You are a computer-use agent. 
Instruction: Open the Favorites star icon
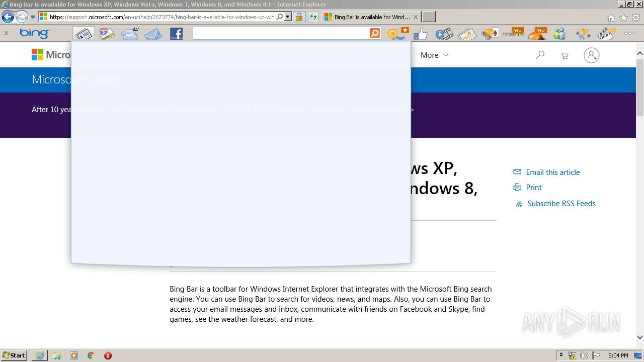(x=623, y=18)
